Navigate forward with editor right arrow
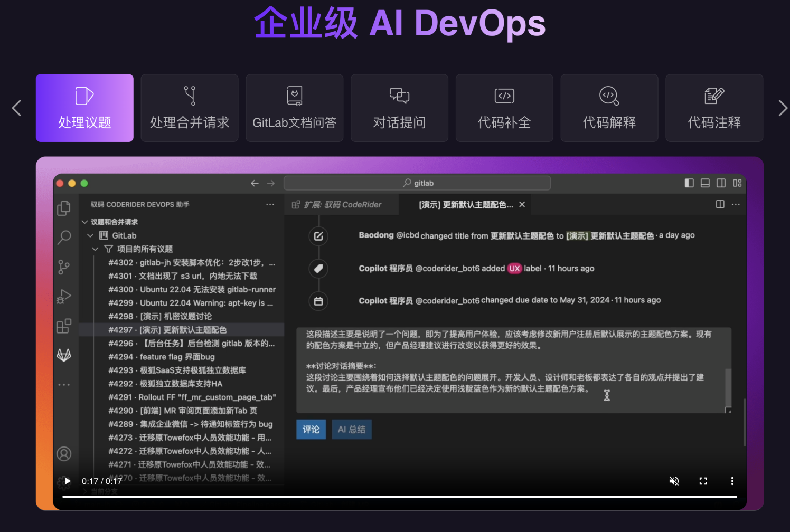The width and height of the screenshot is (790, 532). coord(271,183)
